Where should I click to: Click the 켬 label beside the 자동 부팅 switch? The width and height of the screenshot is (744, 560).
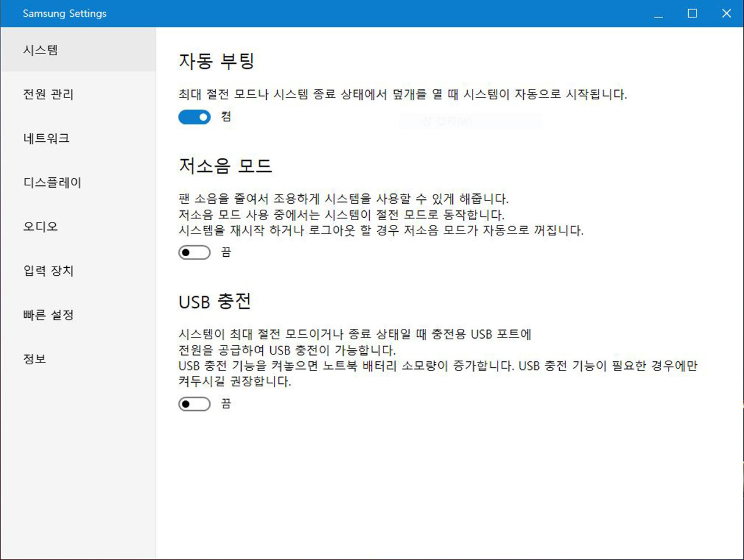pyautogui.click(x=226, y=117)
